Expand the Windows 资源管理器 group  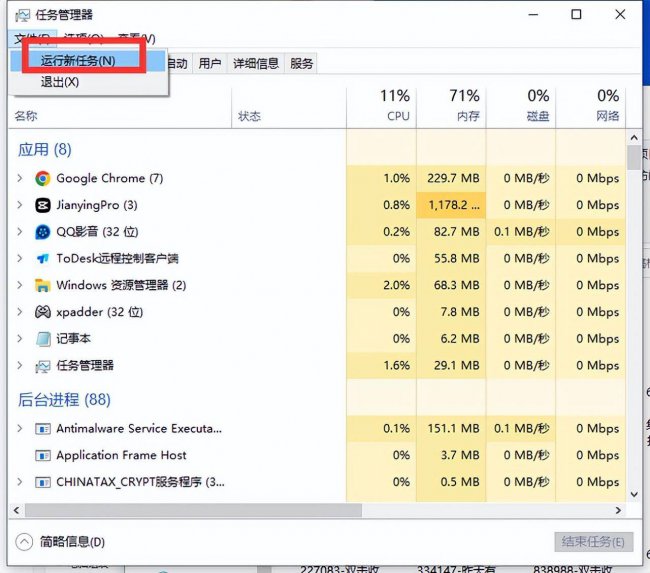[19, 285]
